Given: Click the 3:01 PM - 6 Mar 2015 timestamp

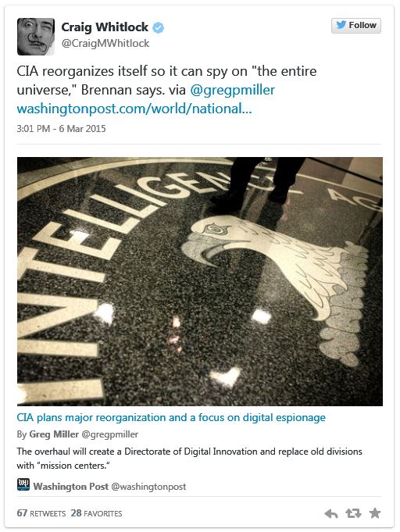Looking at the screenshot, I should (62, 129).
